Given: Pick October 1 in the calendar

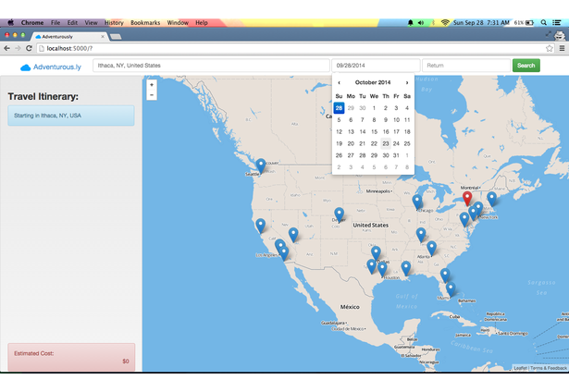Looking at the screenshot, I should (374, 108).
